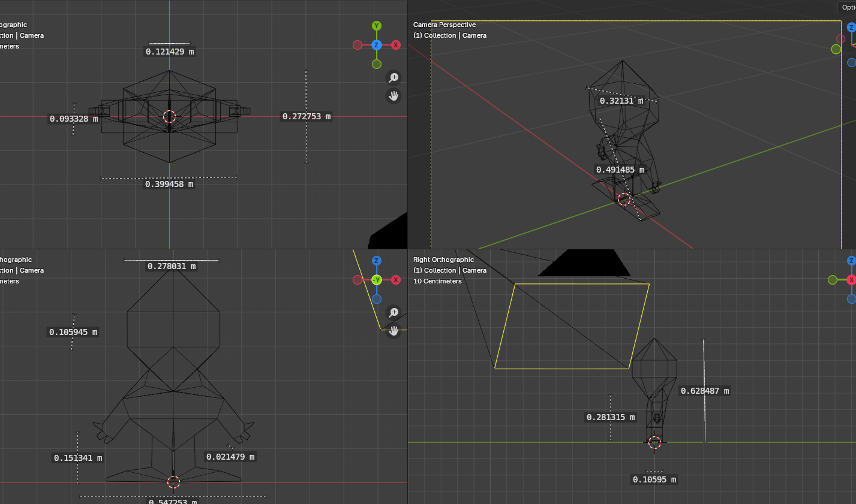
Task: Click Collection | Camera text under Camera Perspective
Action: 455,35
